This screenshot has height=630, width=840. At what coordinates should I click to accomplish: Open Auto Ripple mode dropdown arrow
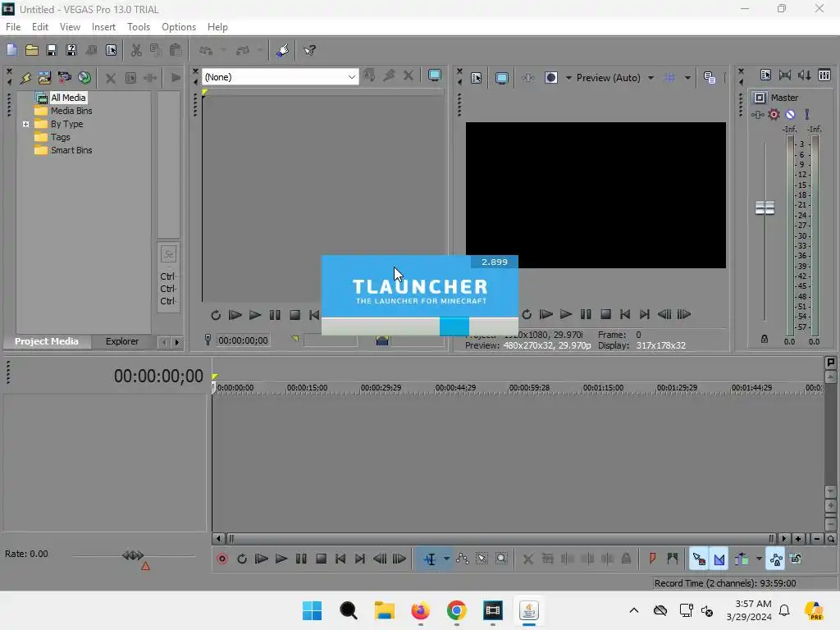(x=759, y=559)
